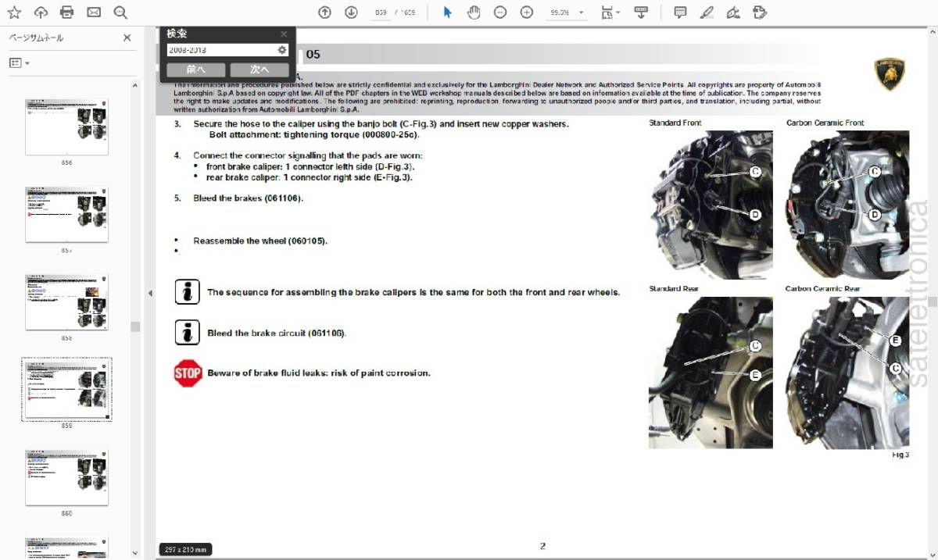Click the Standard Rear brake image

coord(711,373)
